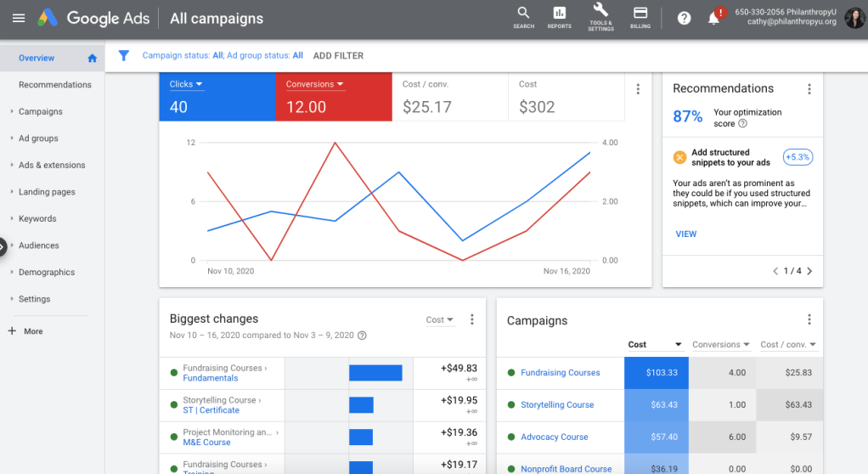The image size is (868, 474).
Task: Expand the Campaigns sidebar item
Action: click(x=41, y=111)
